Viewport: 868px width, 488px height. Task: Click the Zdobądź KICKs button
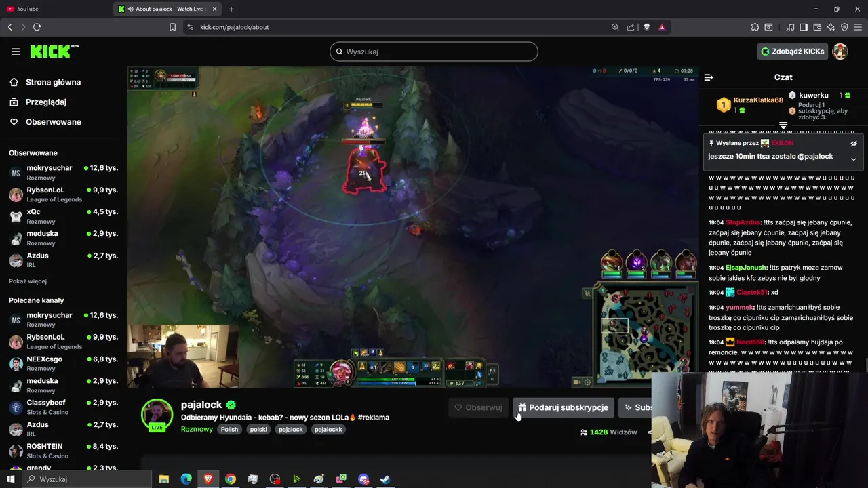pos(792,52)
